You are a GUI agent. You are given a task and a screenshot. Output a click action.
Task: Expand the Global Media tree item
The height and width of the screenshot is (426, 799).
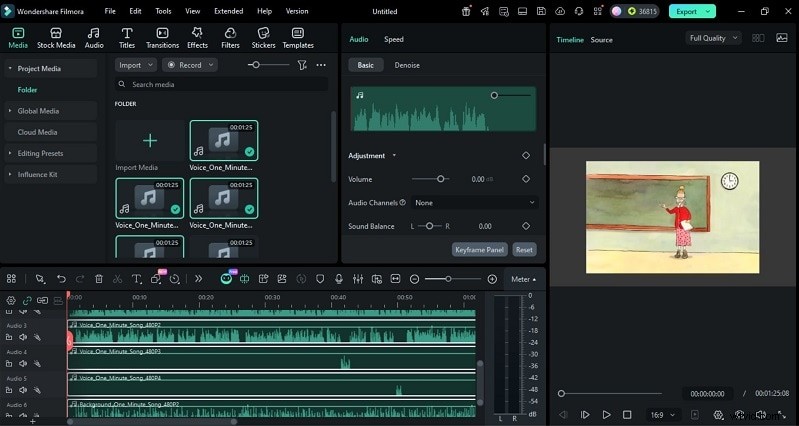click(x=10, y=111)
